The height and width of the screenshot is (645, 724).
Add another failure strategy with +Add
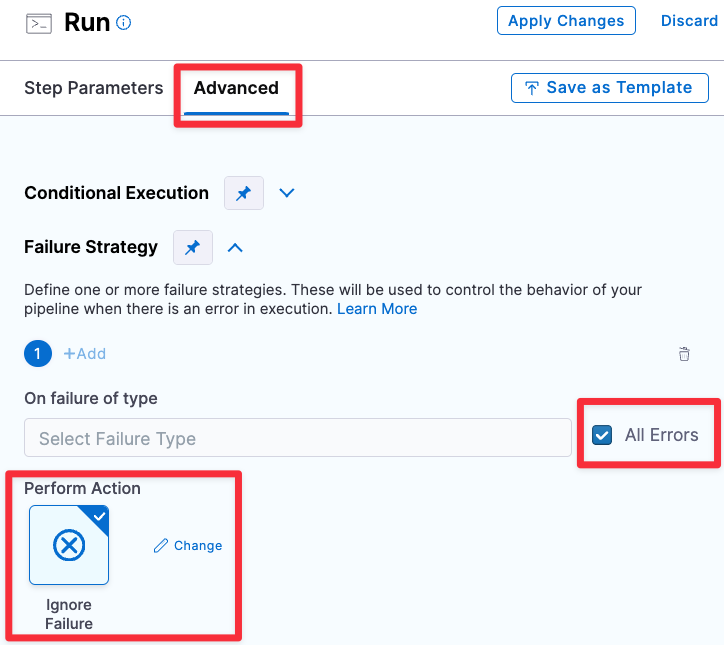coord(85,354)
